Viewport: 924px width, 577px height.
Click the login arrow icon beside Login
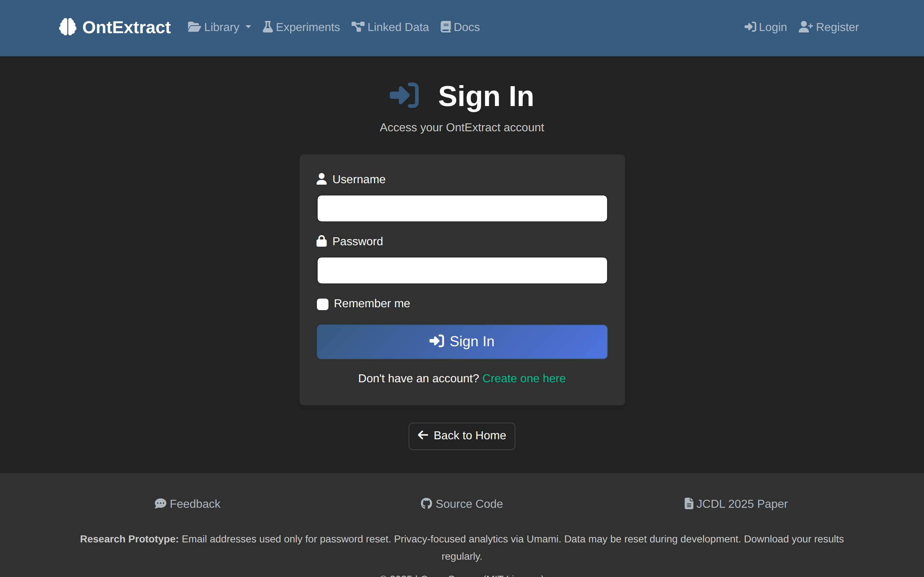click(751, 27)
